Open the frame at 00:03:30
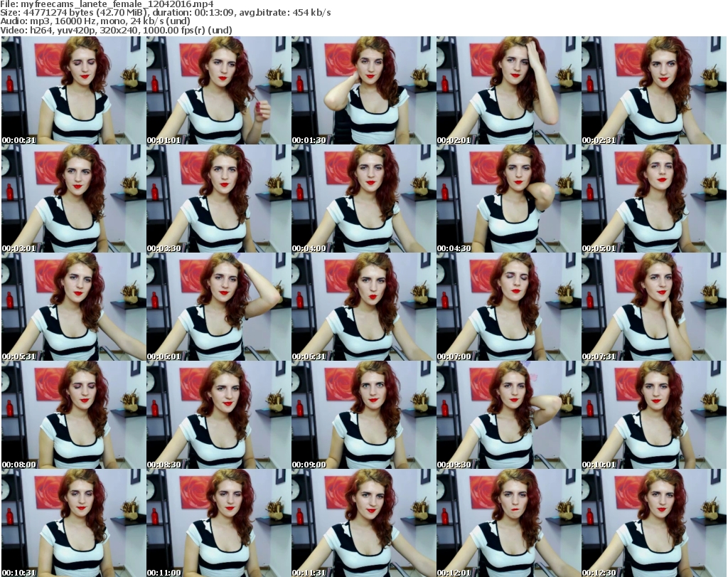The width and height of the screenshot is (728, 577). [219, 198]
